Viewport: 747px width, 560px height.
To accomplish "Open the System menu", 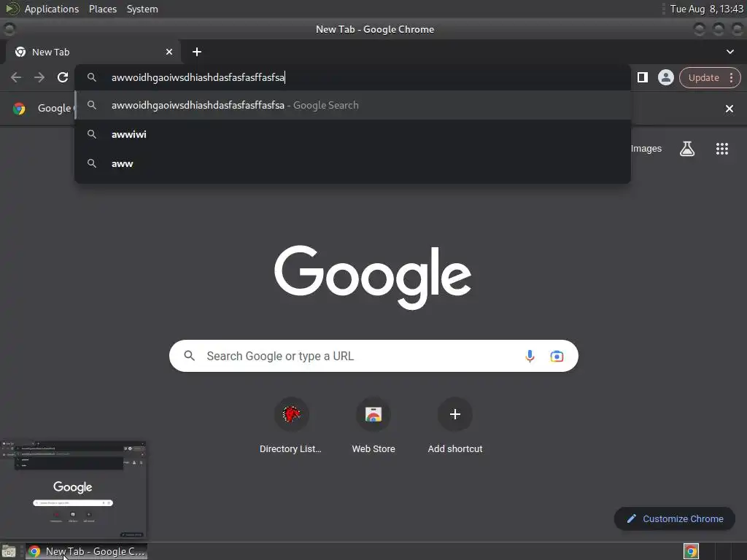I will pyautogui.click(x=142, y=9).
